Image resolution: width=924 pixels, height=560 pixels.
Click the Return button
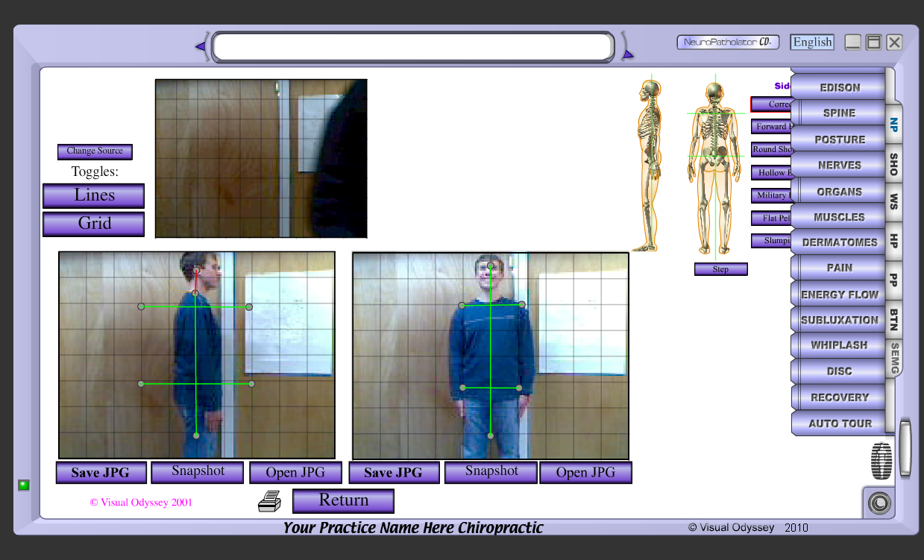pos(343,501)
